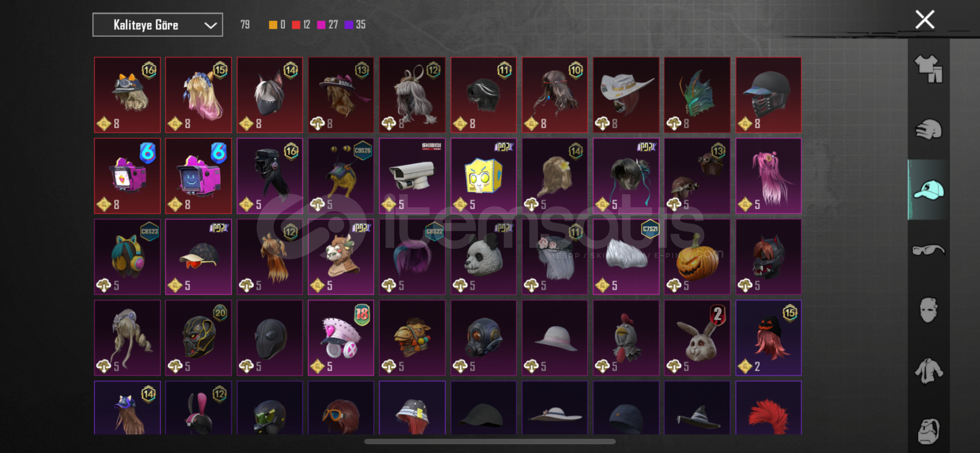This screenshot has height=453, width=980.
Task: Open the backpack category icon
Action: [x=928, y=430]
